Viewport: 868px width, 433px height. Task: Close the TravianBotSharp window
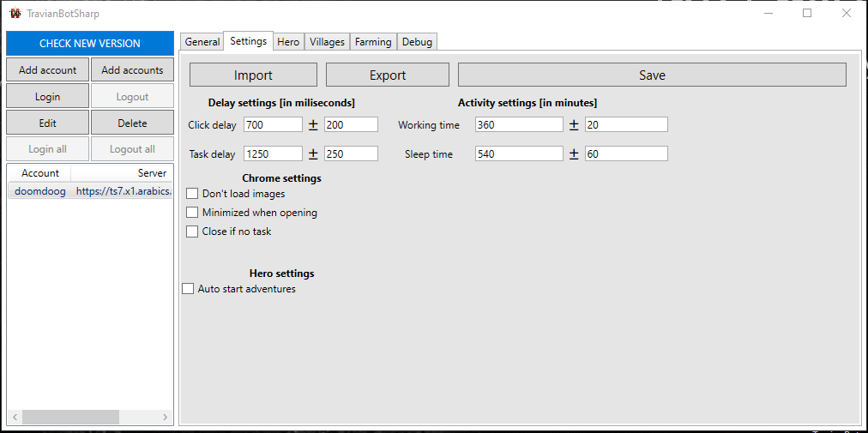pos(847,13)
